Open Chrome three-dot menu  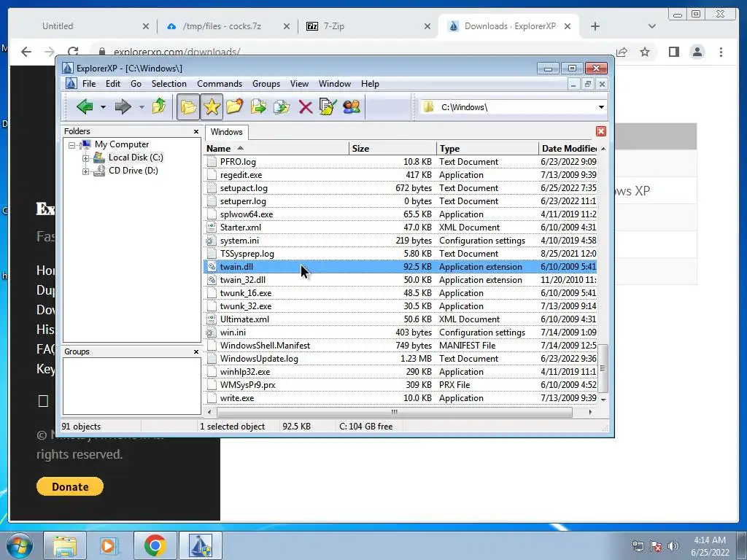pos(721,52)
